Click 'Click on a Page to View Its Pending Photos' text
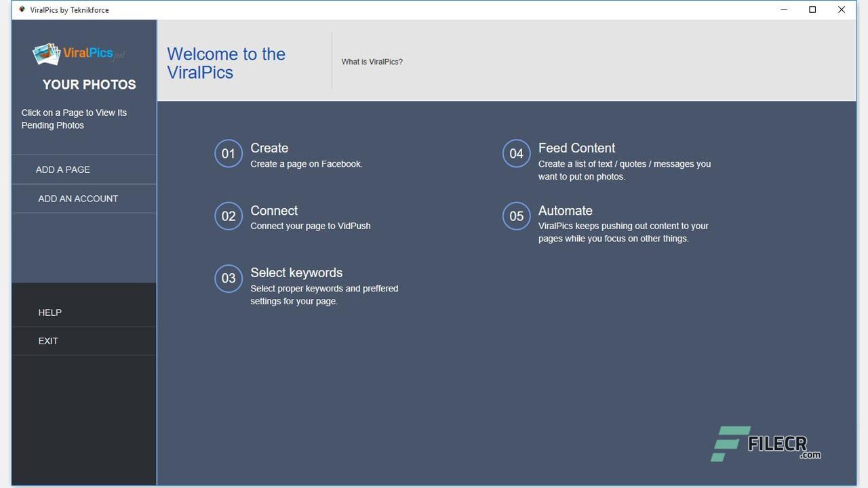 74,119
